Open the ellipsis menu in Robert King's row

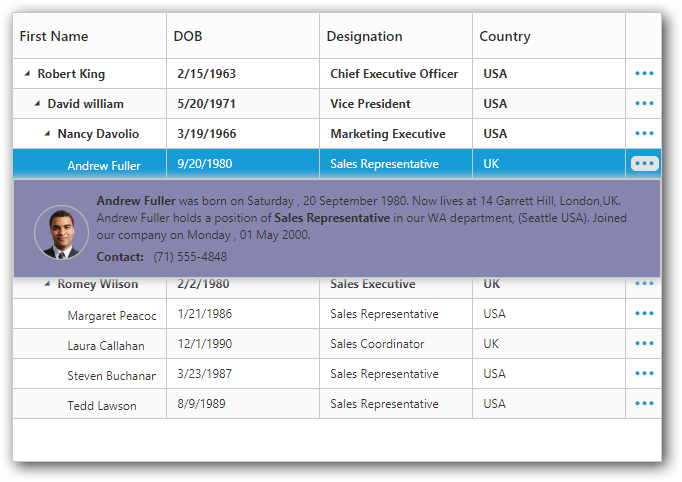coord(644,73)
